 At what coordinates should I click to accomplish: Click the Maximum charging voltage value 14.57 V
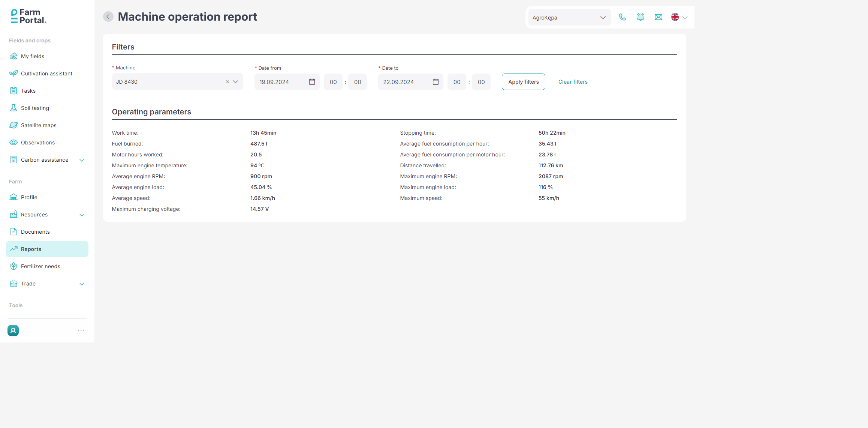(x=259, y=209)
